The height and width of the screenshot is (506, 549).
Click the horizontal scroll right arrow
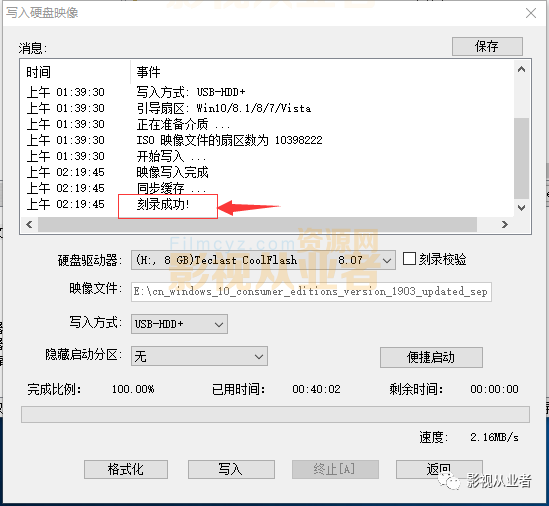pyautogui.click(x=505, y=224)
